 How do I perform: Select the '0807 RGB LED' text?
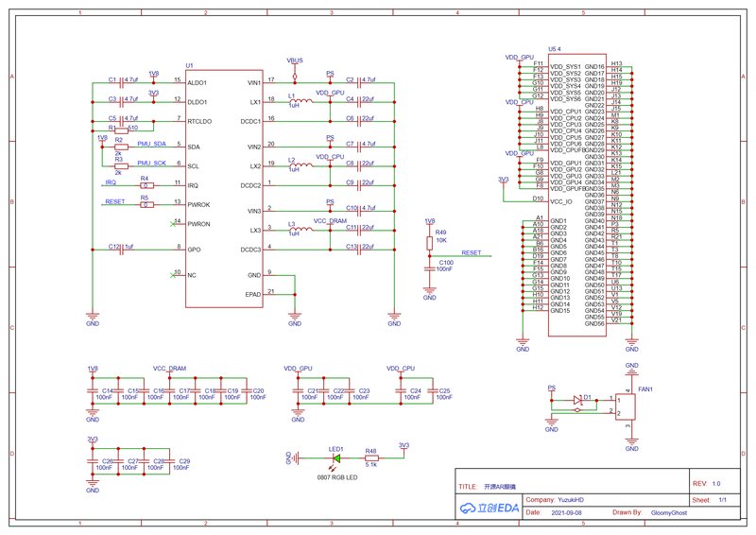click(337, 477)
